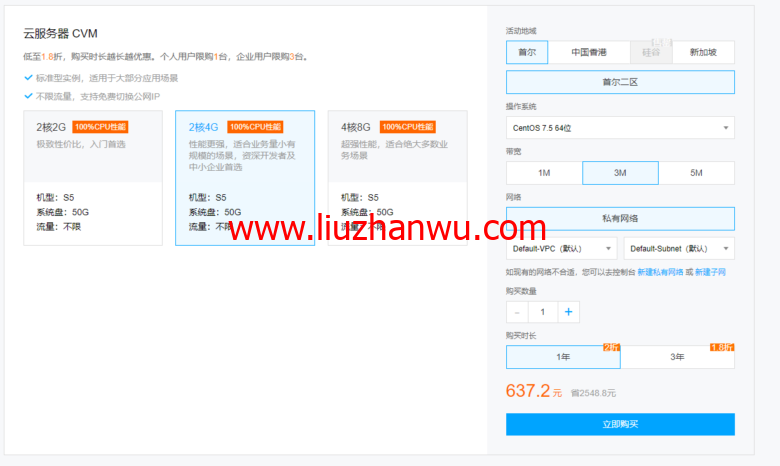The height and width of the screenshot is (466, 780).
Task: Choose the 私有网络 network type
Action: pyautogui.click(x=620, y=218)
